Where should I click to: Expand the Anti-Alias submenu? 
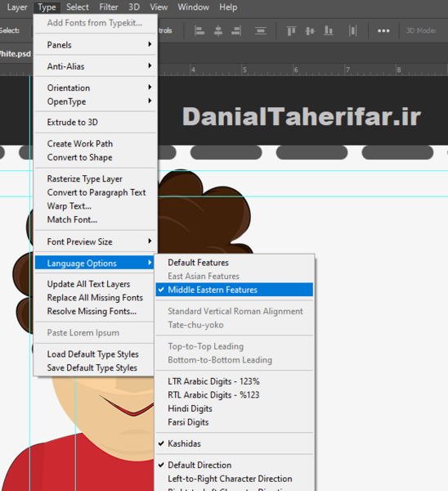[95, 66]
